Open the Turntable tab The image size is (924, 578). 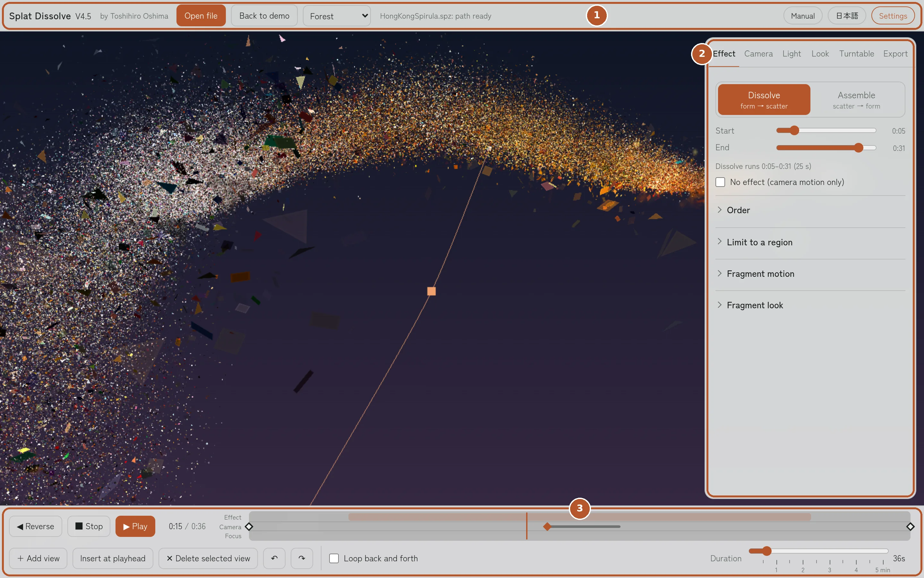click(x=856, y=54)
